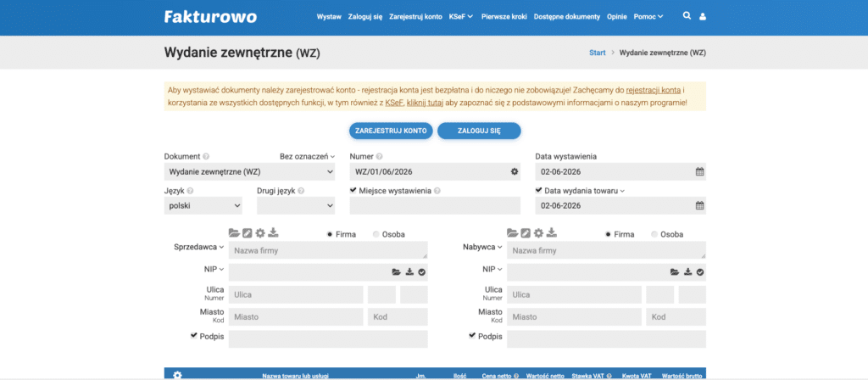The image size is (868, 380).
Task: Expand the Data wydania towaru label chevron
Action: (x=622, y=191)
